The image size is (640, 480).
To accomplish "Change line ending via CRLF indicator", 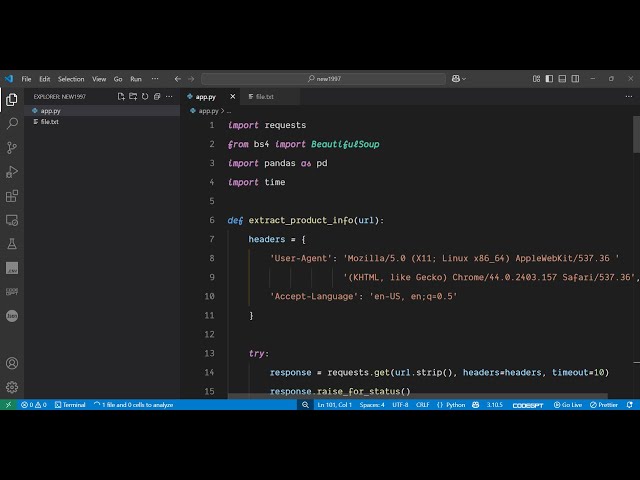I will (x=422, y=405).
